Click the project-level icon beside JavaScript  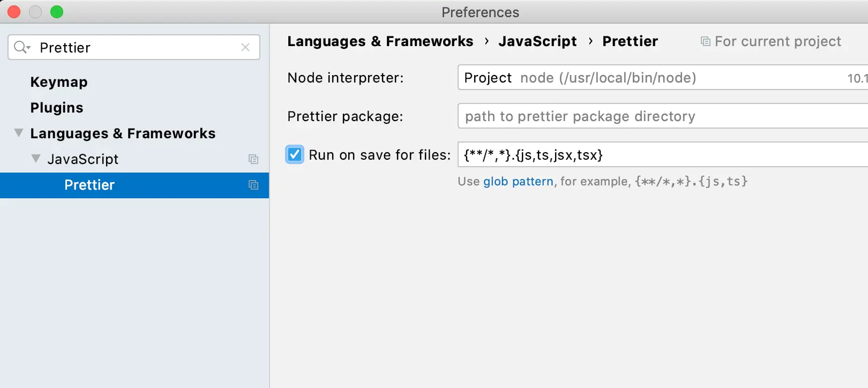(x=253, y=159)
